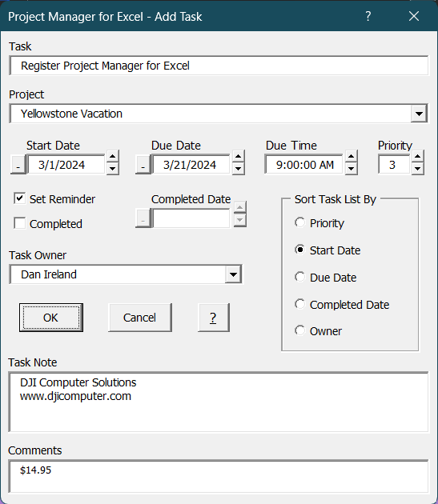Increase Start Date with up spinner arrow
The image size is (438, 504).
point(112,157)
